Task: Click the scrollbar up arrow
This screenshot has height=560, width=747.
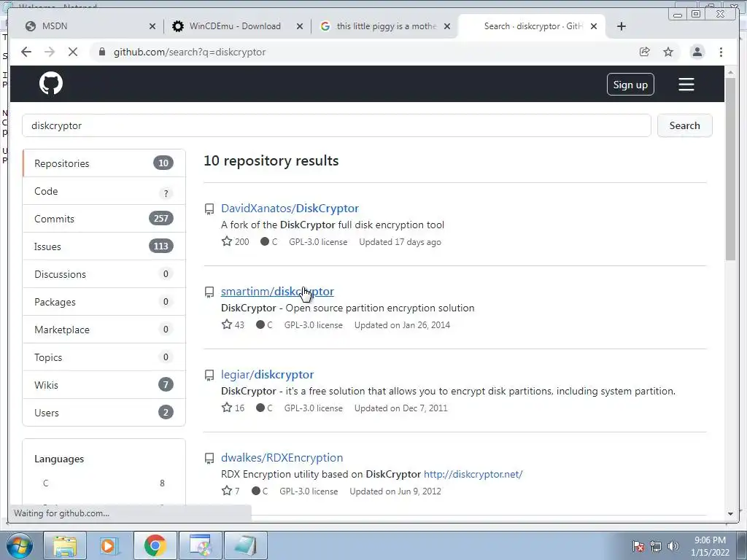Action: (x=730, y=72)
